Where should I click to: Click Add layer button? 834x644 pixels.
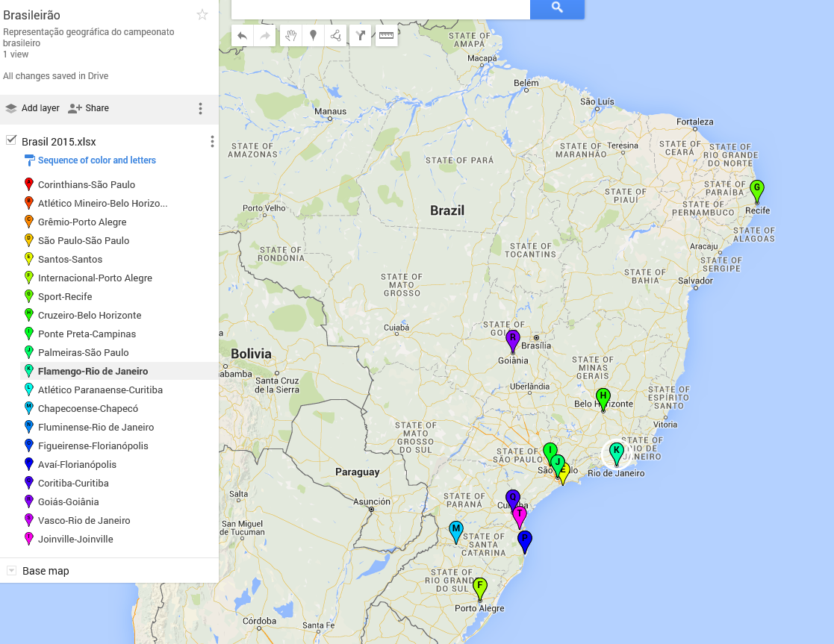click(32, 108)
